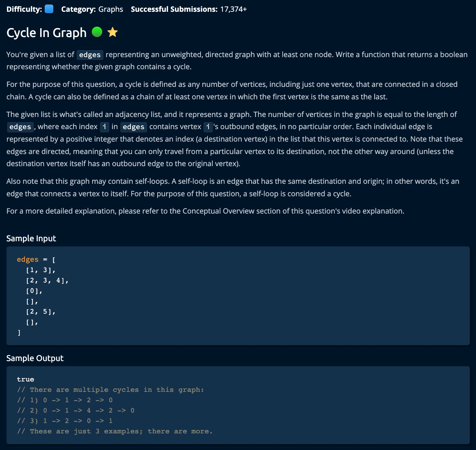Click the "i" code tag after "each index"

tap(104, 127)
